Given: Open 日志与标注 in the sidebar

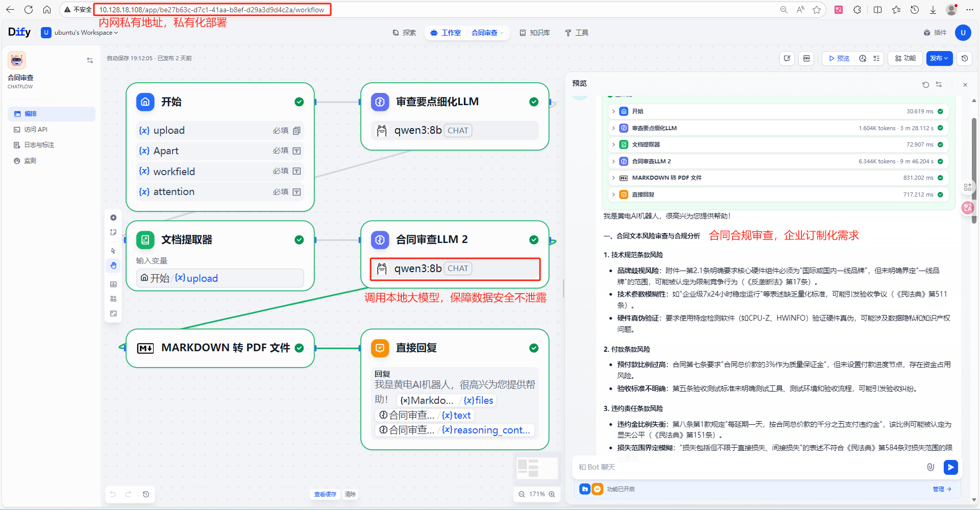Looking at the screenshot, I should pos(39,145).
